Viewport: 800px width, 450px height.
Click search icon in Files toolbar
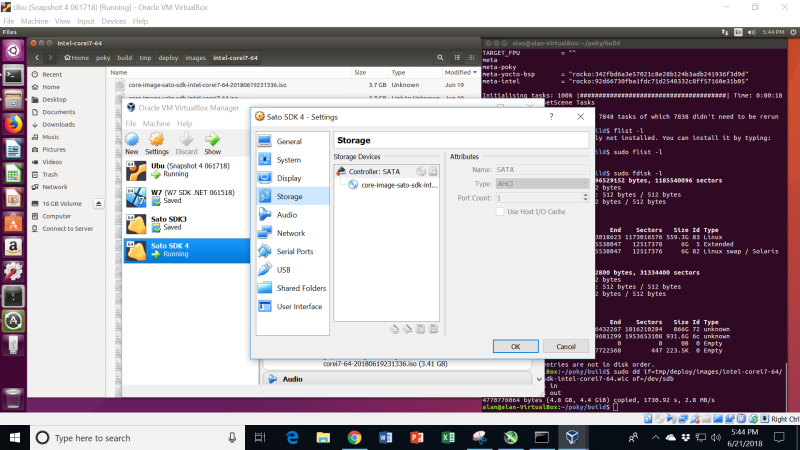[440, 58]
